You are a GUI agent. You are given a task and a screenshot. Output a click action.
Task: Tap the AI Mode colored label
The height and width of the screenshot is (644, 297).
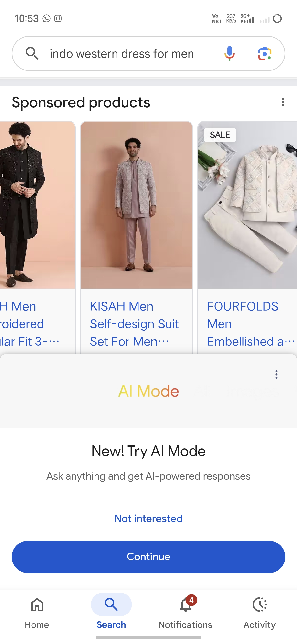tap(149, 391)
